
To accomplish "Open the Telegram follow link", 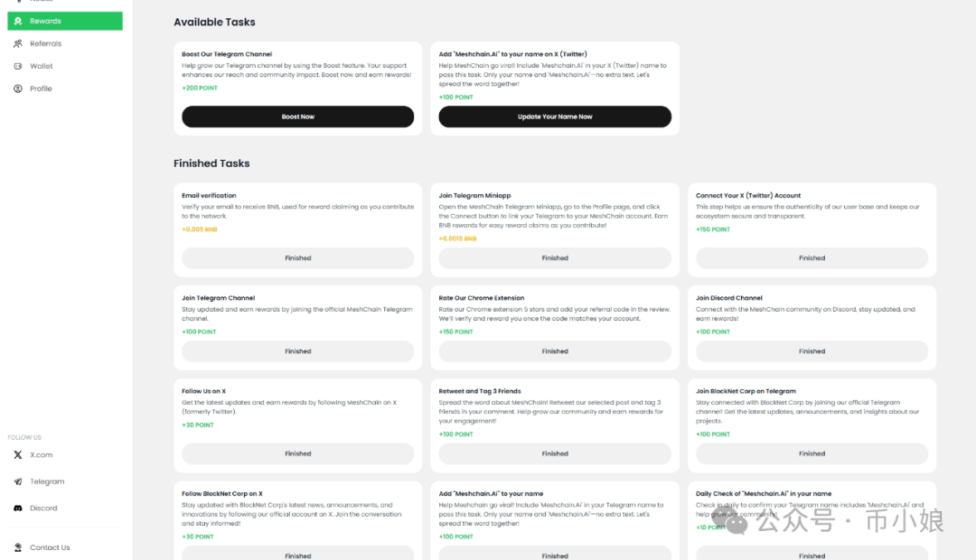I will point(47,481).
